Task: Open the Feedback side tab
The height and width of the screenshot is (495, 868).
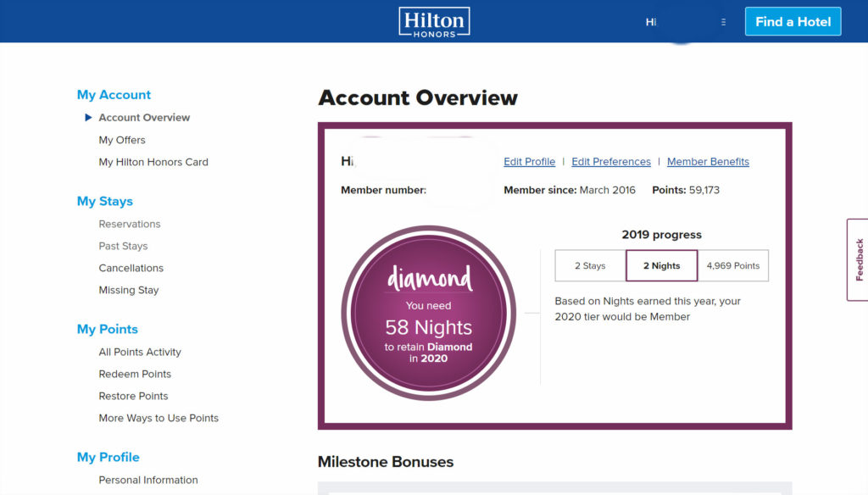Action: pyautogui.click(x=858, y=259)
